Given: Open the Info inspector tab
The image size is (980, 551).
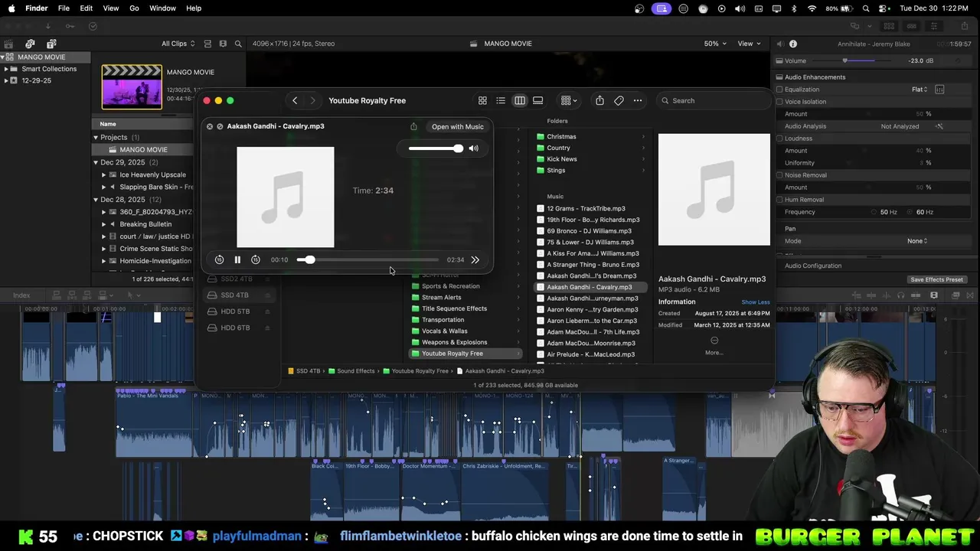Looking at the screenshot, I should click(793, 44).
